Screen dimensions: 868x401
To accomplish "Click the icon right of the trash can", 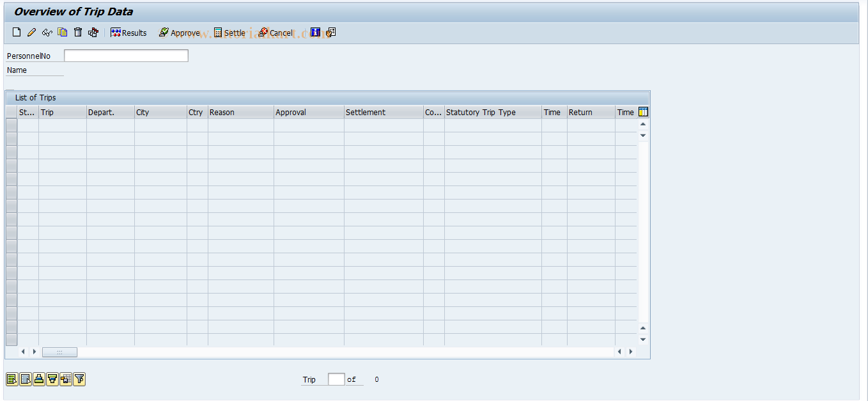I will pos(93,33).
